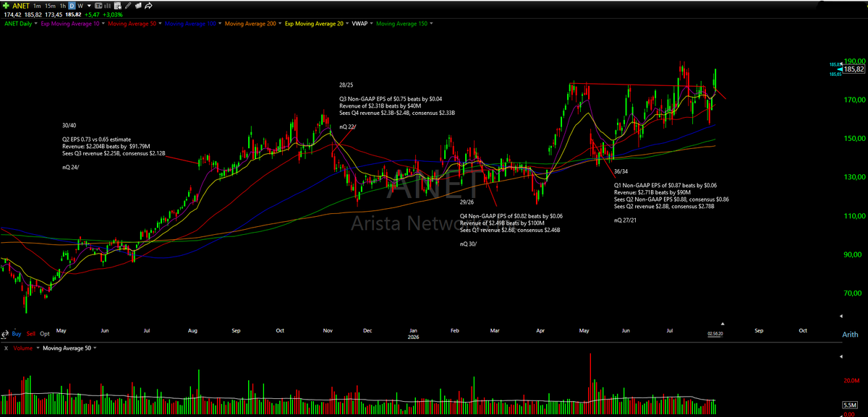Open the VWAP indicator dropdown

pyautogui.click(x=370, y=23)
